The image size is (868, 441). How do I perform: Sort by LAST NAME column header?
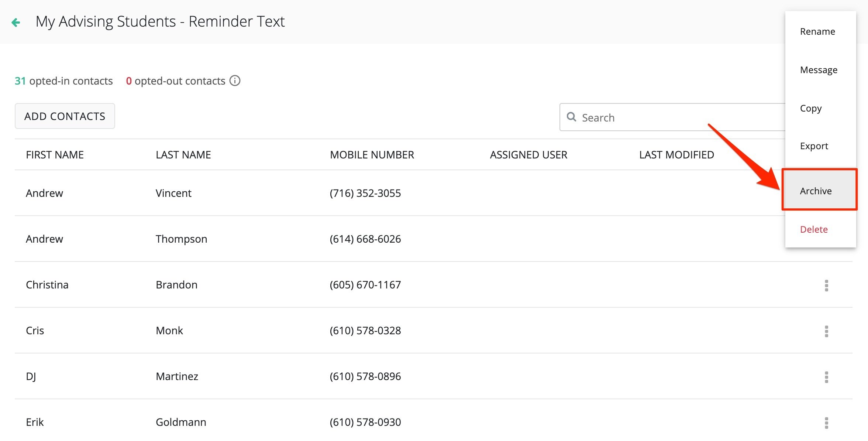tap(183, 155)
